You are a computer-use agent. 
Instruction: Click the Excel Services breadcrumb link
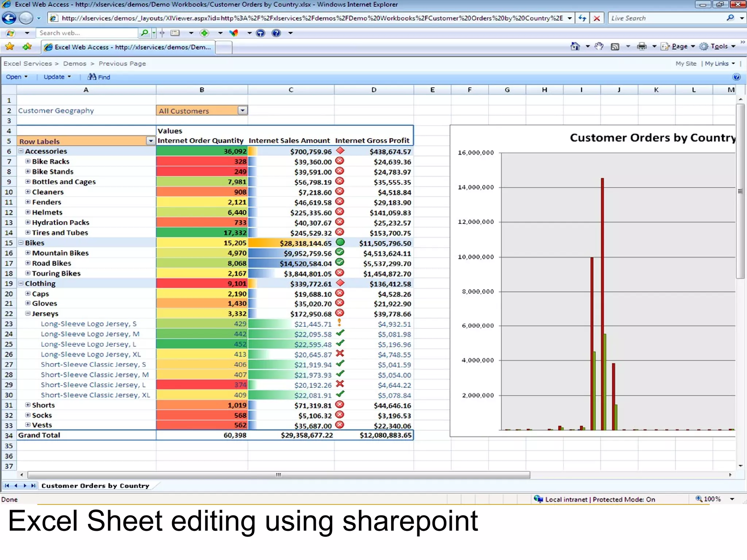pyautogui.click(x=28, y=63)
